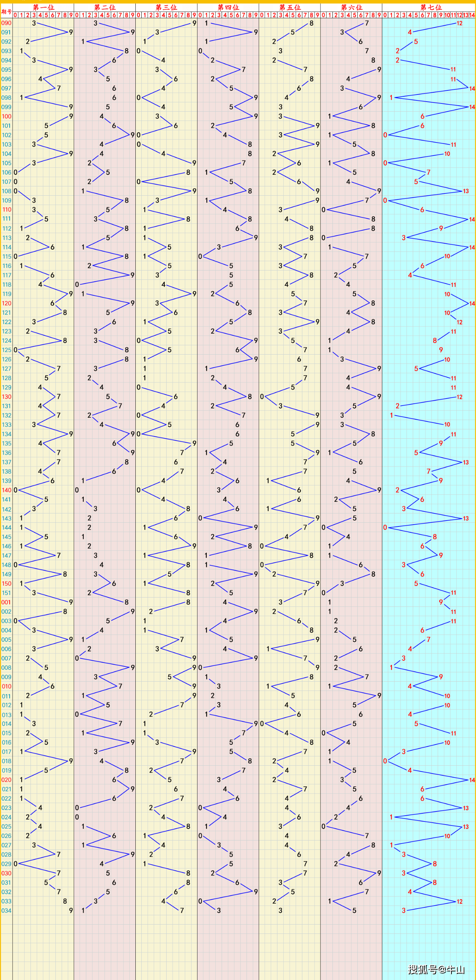Select period number 034 in the left column
The image size is (476, 980).
[x=6, y=910]
